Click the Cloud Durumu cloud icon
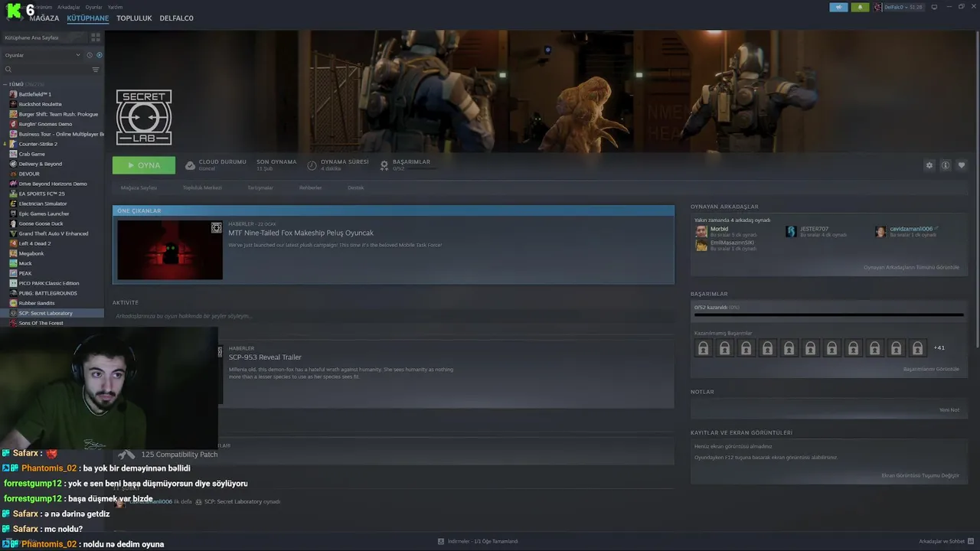 [x=191, y=165]
